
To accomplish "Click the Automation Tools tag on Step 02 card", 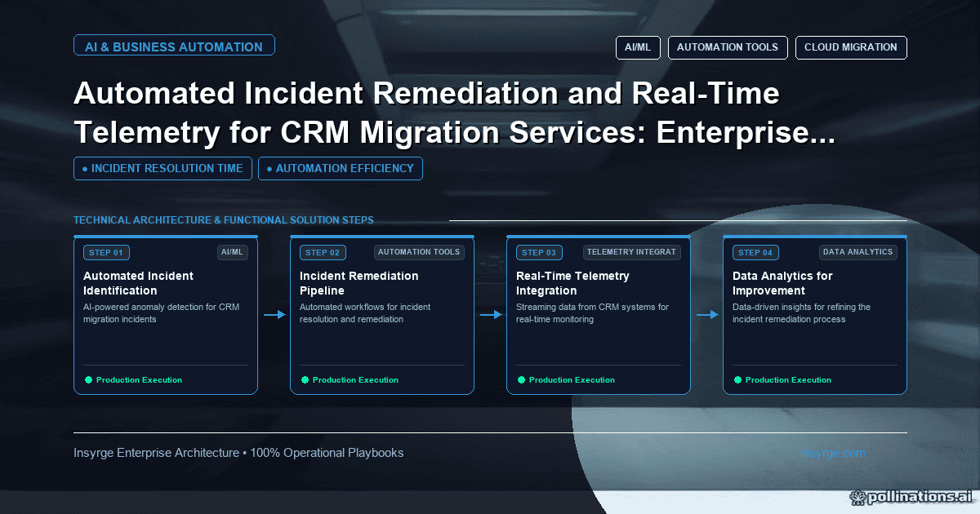I will click(x=419, y=252).
